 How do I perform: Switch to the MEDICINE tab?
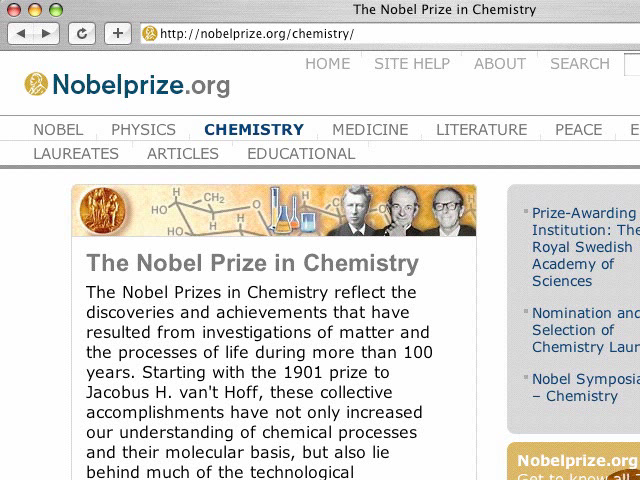pyautogui.click(x=370, y=130)
